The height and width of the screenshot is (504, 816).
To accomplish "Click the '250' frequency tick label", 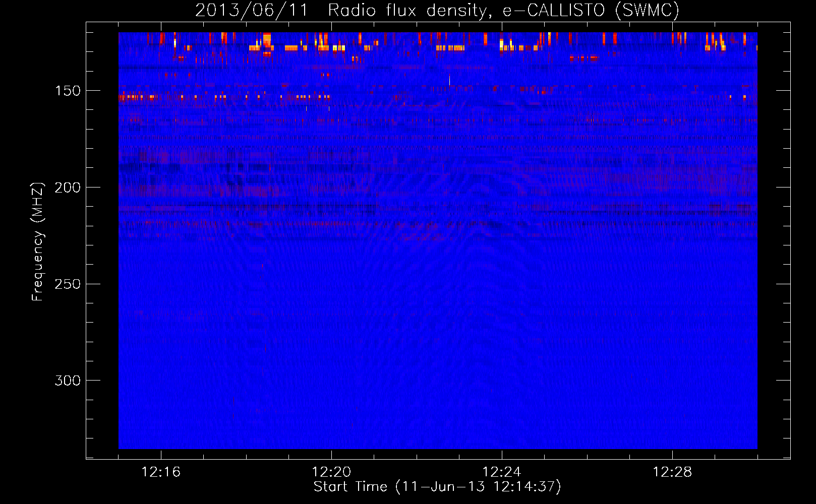I will [x=68, y=284].
